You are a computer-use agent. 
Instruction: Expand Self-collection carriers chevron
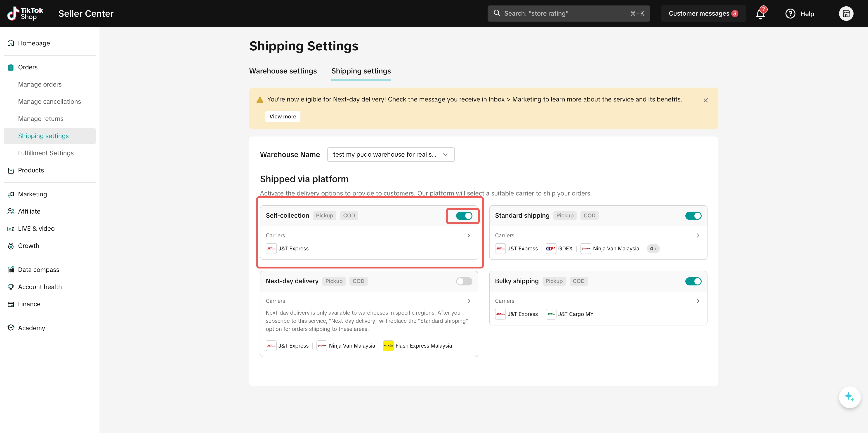point(468,235)
